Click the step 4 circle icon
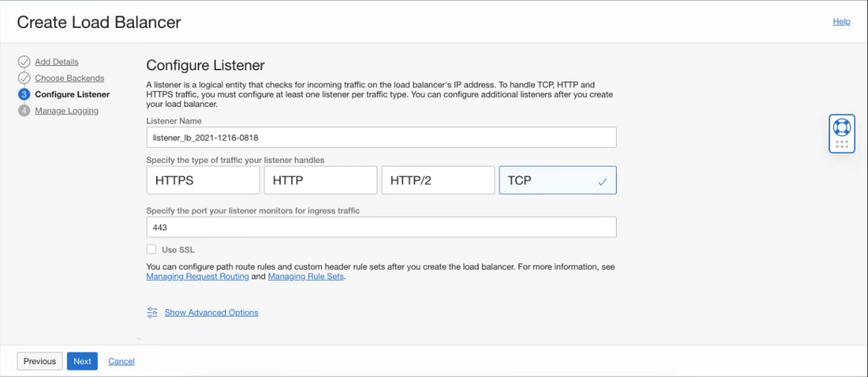The width and height of the screenshot is (868, 377). click(x=24, y=111)
